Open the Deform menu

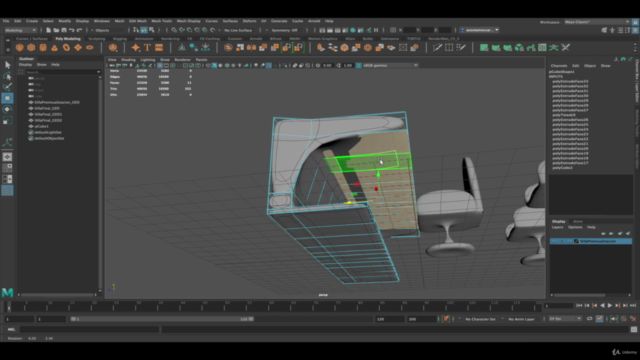(249, 21)
